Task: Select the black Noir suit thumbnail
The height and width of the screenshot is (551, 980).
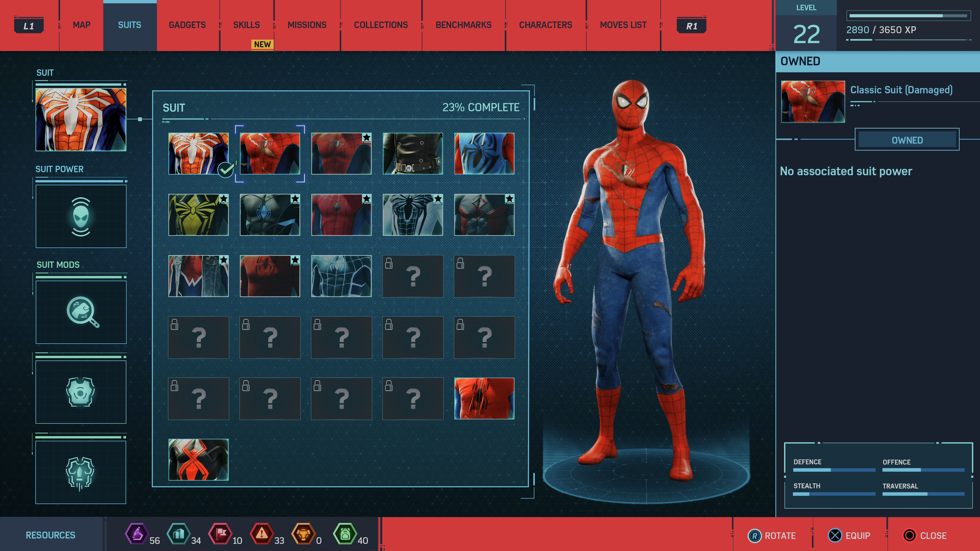Action: click(413, 154)
